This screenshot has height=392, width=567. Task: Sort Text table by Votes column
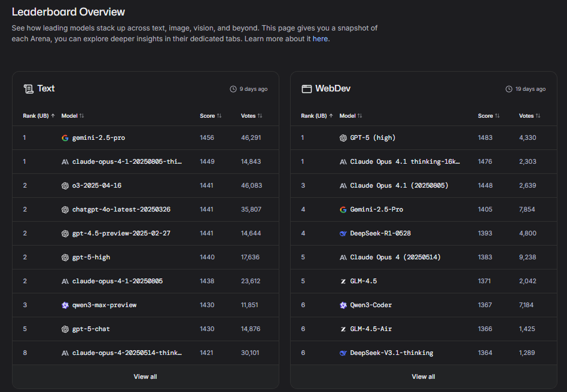pos(251,115)
